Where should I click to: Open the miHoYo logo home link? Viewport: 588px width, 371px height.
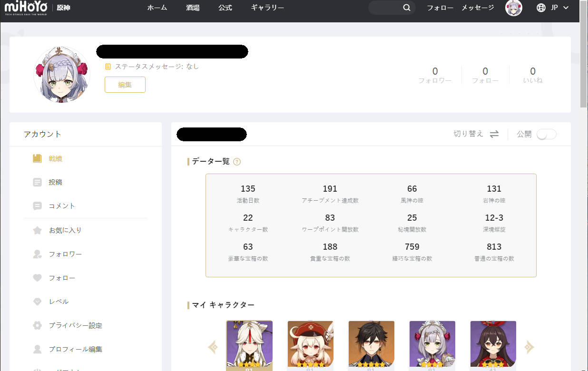26,8
